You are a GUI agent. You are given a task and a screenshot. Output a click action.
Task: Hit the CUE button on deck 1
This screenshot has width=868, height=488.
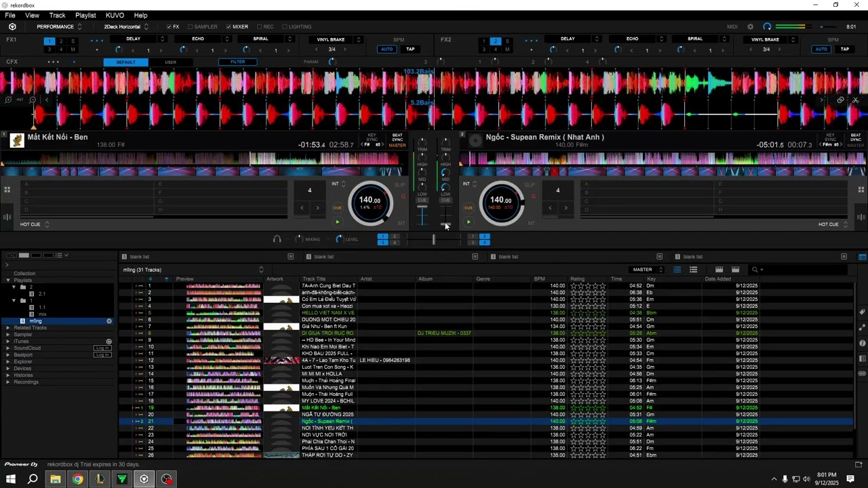click(x=337, y=207)
